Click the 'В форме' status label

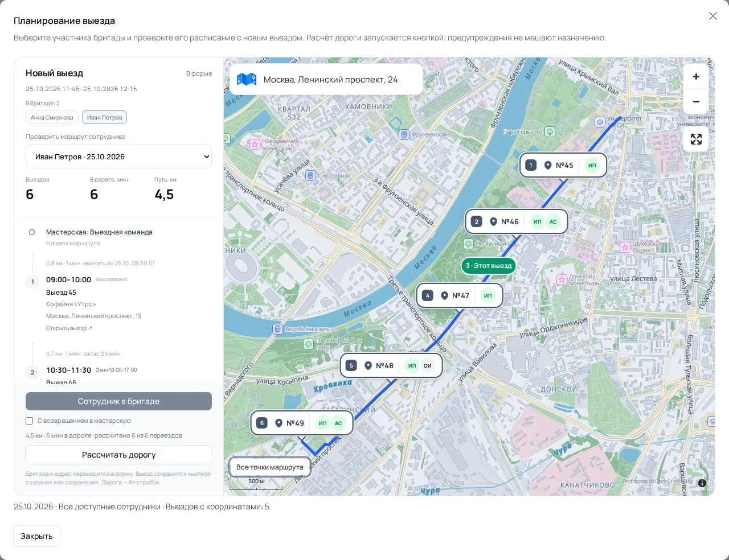tap(199, 73)
